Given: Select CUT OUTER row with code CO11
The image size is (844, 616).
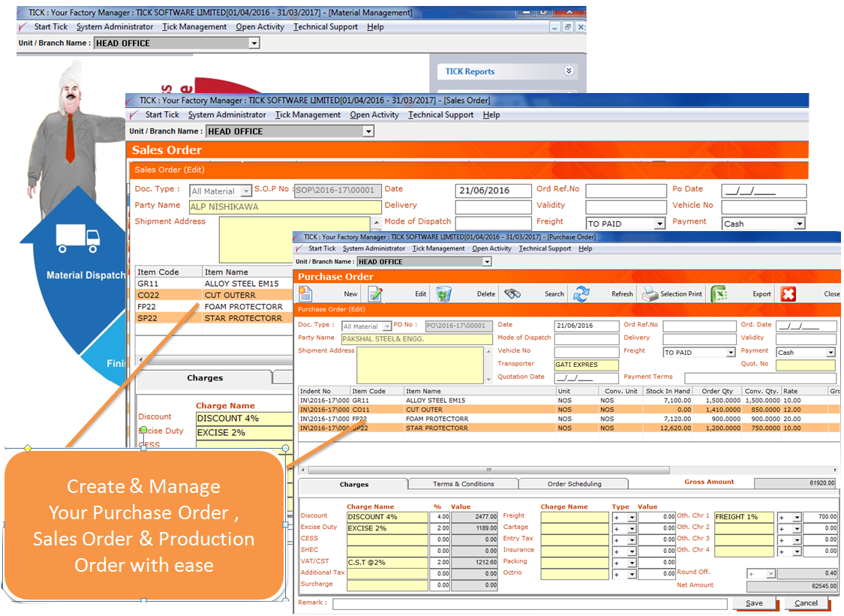Looking at the screenshot, I should point(569,410).
